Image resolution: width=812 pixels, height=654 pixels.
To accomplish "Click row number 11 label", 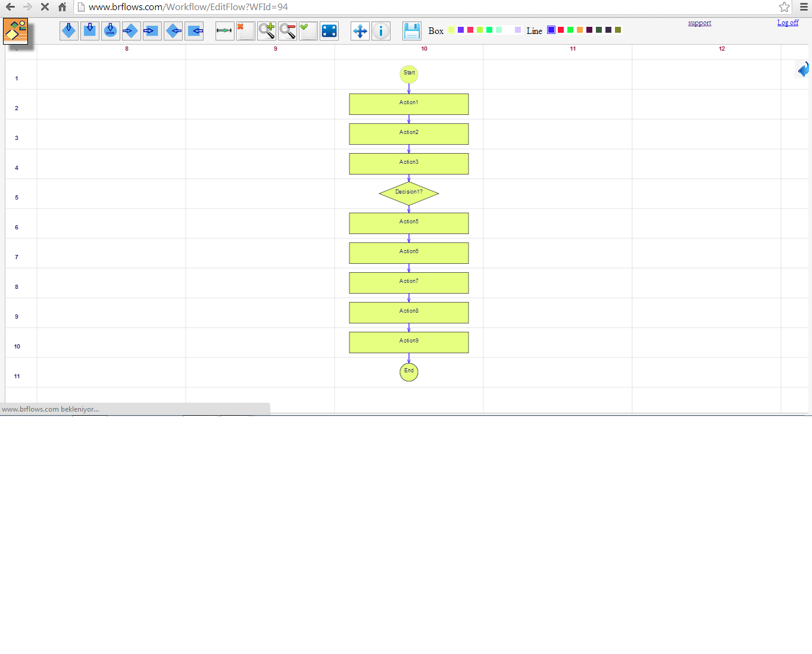I will [17, 376].
